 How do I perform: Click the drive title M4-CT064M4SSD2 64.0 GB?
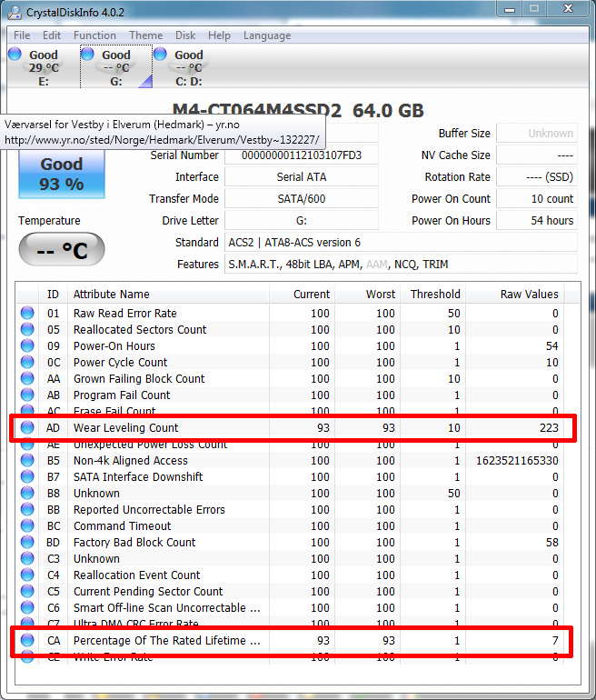pyautogui.click(x=298, y=110)
